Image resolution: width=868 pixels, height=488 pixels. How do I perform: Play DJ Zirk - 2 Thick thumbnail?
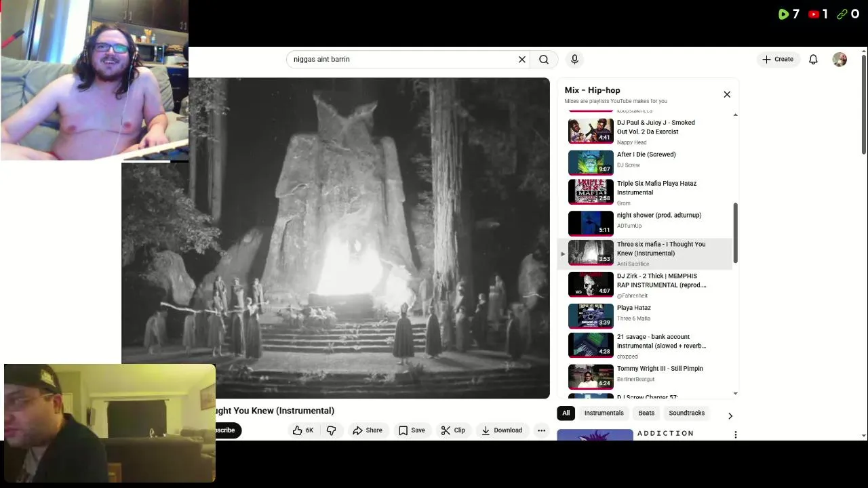pos(591,285)
